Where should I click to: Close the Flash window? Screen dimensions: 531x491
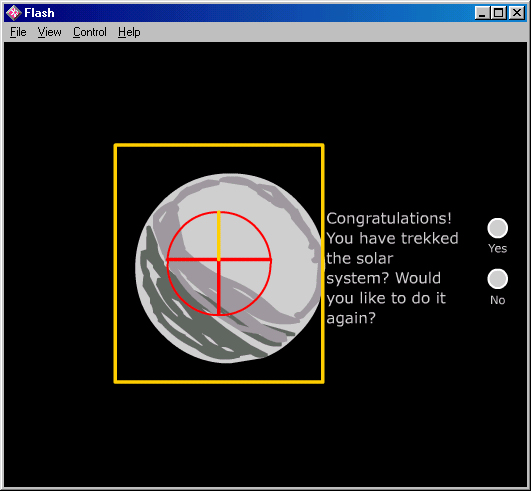pos(517,13)
